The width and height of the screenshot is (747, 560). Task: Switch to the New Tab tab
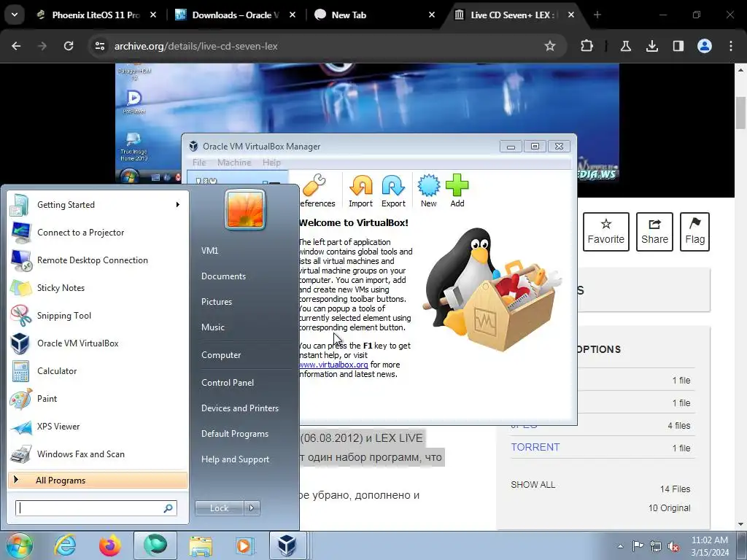tap(374, 15)
